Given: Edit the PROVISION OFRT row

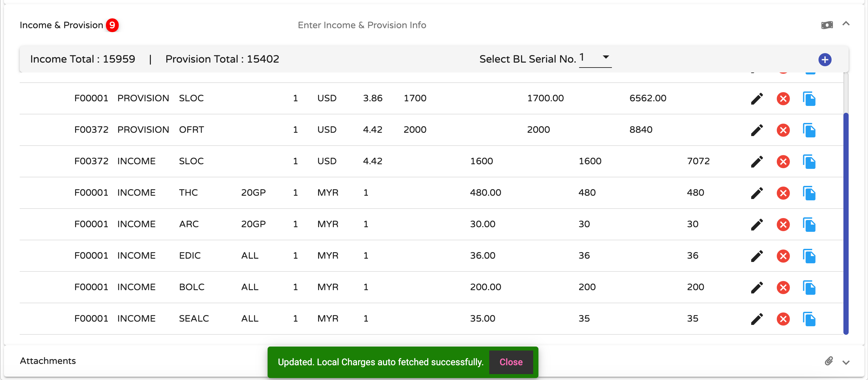Looking at the screenshot, I should pos(757,130).
